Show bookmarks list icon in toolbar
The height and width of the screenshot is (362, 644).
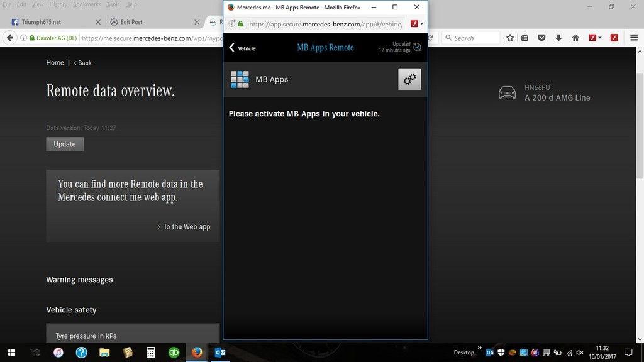tap(526, 38)
